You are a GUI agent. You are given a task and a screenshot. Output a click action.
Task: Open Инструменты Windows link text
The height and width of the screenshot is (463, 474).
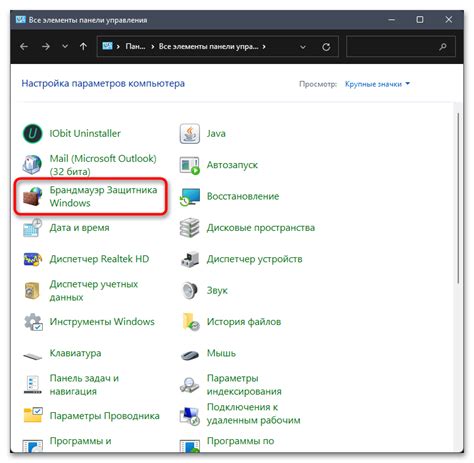coord(102,322)
